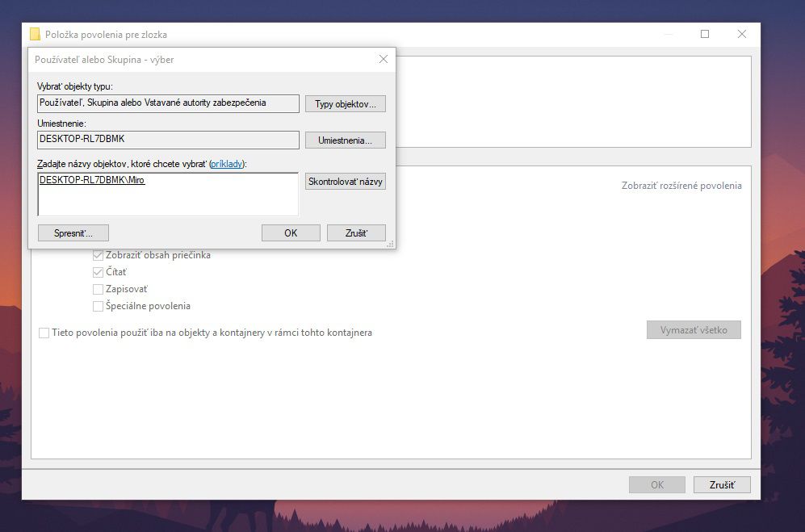This screenshot has height=532, width=805.
Task: Toggle Zobraziť obsah priečinka checkbox
Action: (98, 255)
